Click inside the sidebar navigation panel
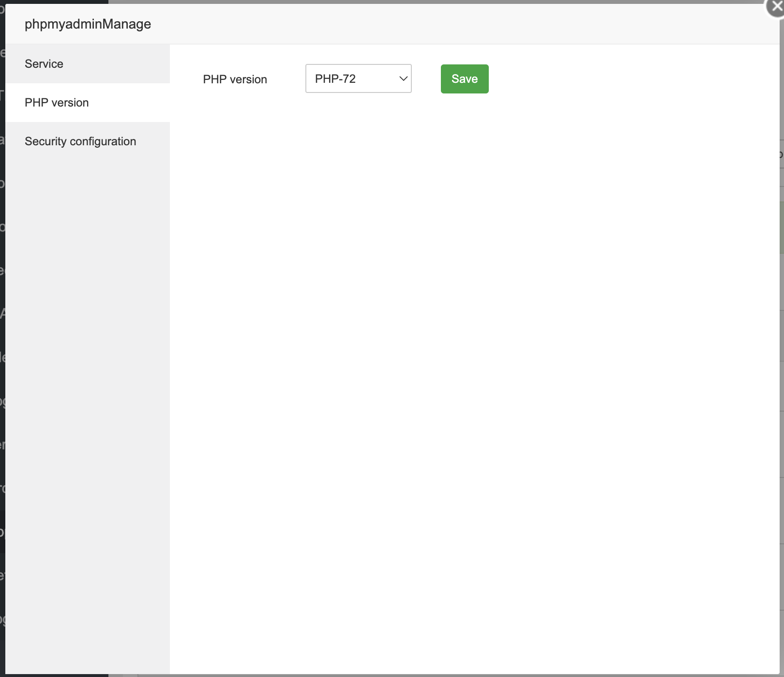 pos(87,339)
